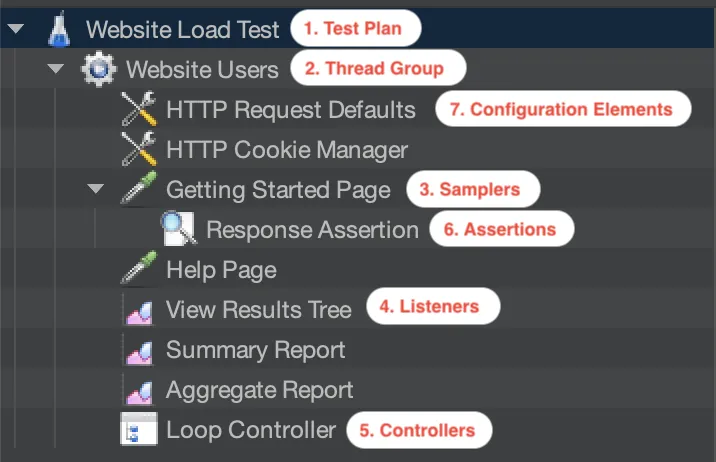Collapse the Website Load Test node
The width and height of the screenshot is (716, 462).
15,29
